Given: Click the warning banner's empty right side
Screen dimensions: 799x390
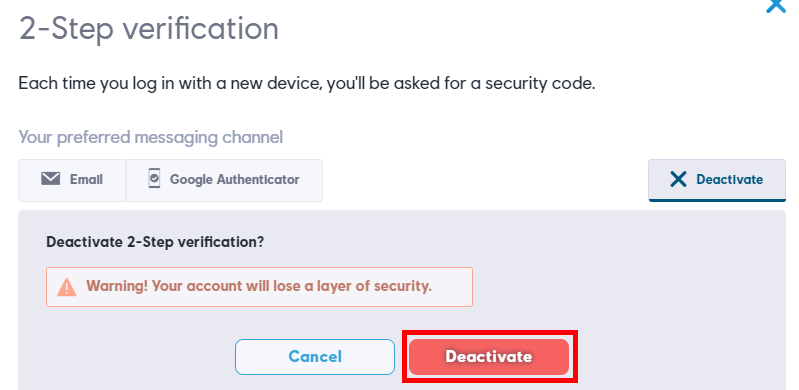Looking at the screenshot, I should [x=452, y=287].
